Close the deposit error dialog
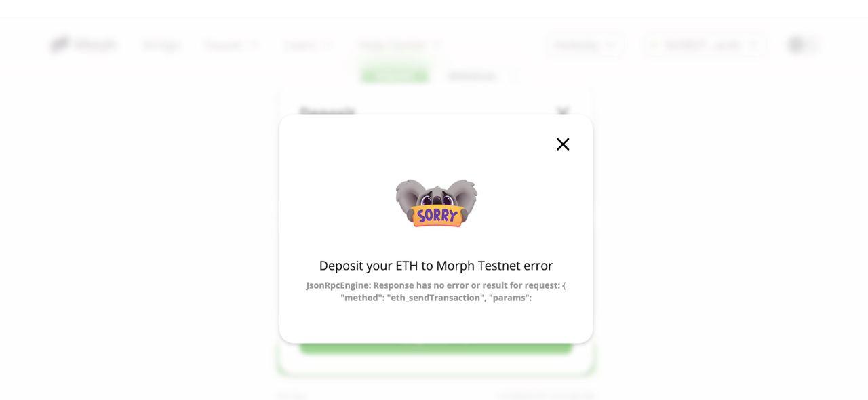 (563, 144)
